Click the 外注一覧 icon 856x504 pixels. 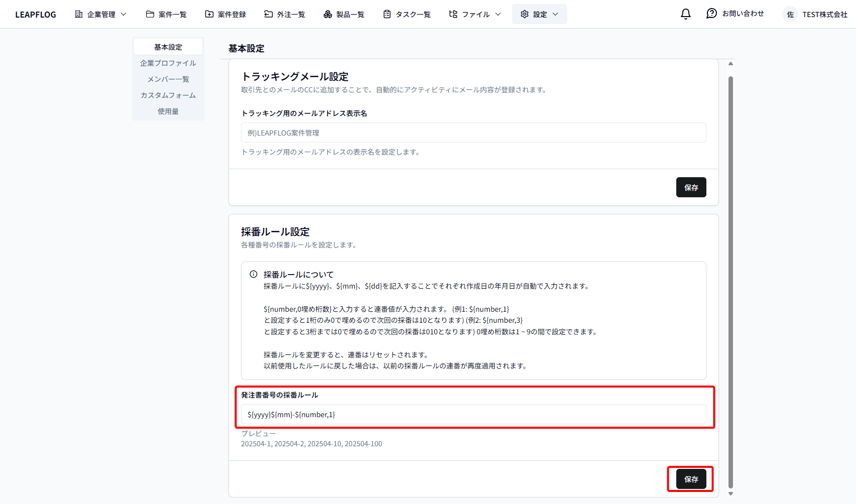[267, 14]
